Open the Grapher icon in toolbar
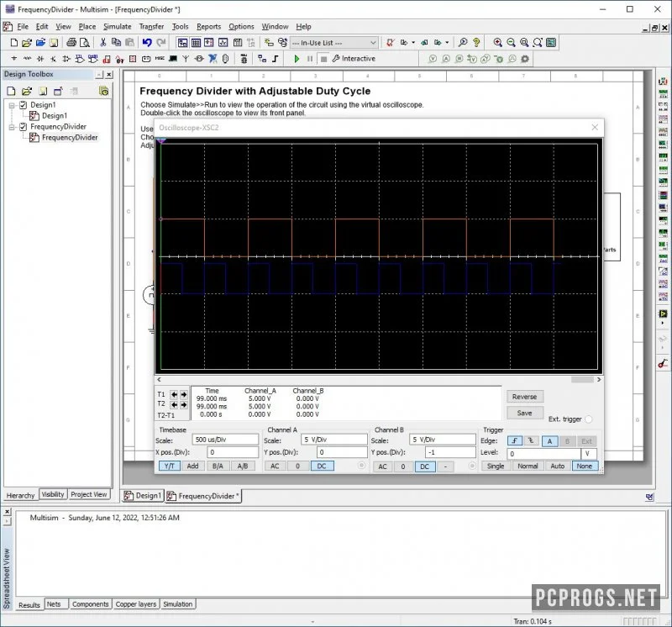This screenshot has width=672, height=627. (223, 43)
